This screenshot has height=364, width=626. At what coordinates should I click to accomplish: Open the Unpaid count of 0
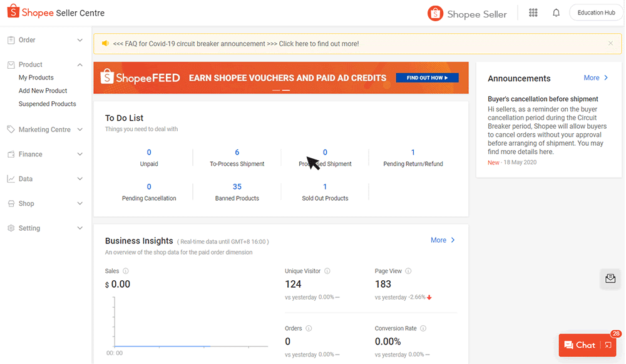tap(149, 153)
